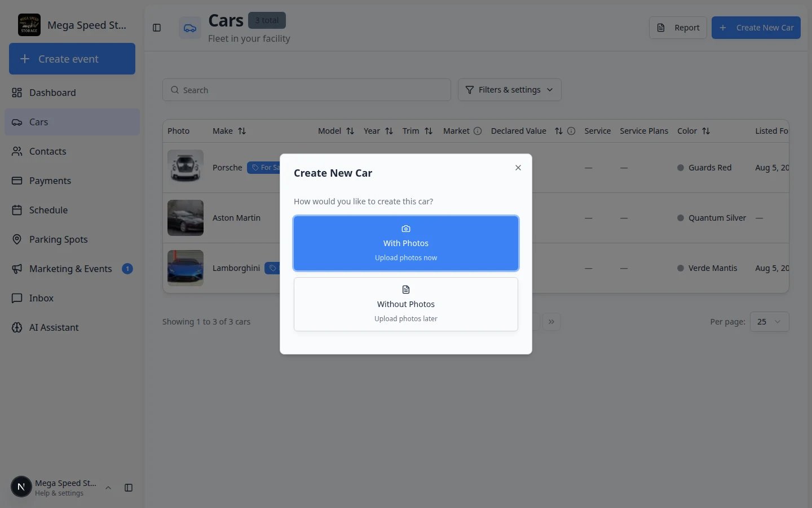The height and width of the screenshot is (508, 812).
Task: Click the user avatar with letter N
Action: tap(21, 487)
